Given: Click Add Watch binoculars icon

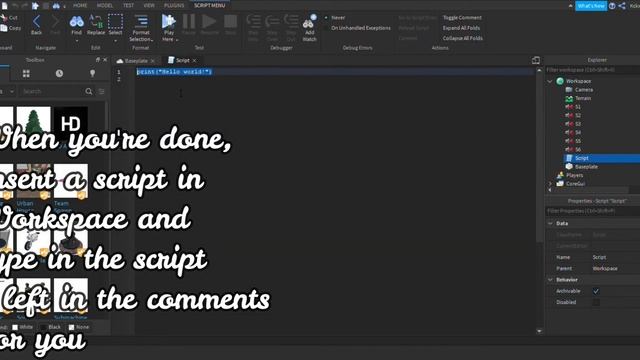Looking at the screenshot, I should point(309,22).
